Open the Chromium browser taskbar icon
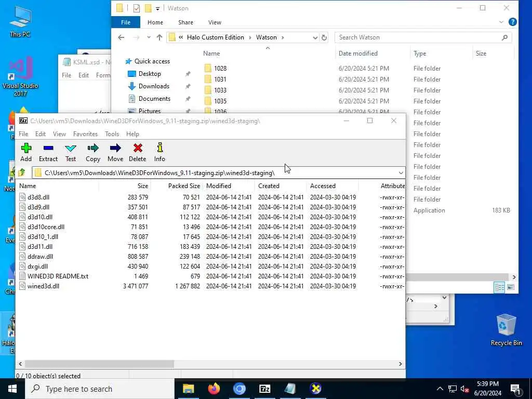Screen dimensions: 532x399 239,389
